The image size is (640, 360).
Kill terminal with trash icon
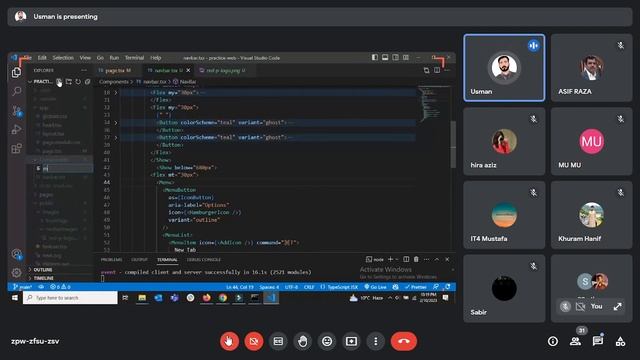coord(416,259)
